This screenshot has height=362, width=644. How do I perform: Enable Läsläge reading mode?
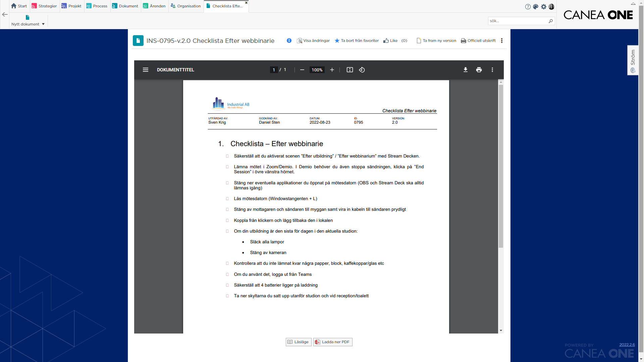pos(298,342)
